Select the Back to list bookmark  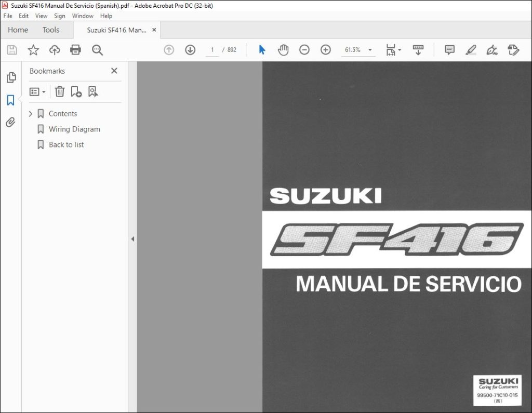point(66,145)
